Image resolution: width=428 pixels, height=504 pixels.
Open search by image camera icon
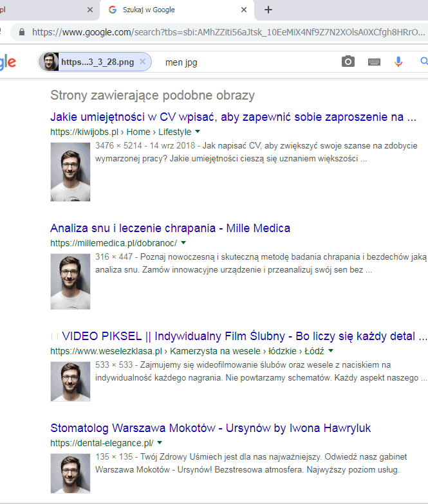348,61
